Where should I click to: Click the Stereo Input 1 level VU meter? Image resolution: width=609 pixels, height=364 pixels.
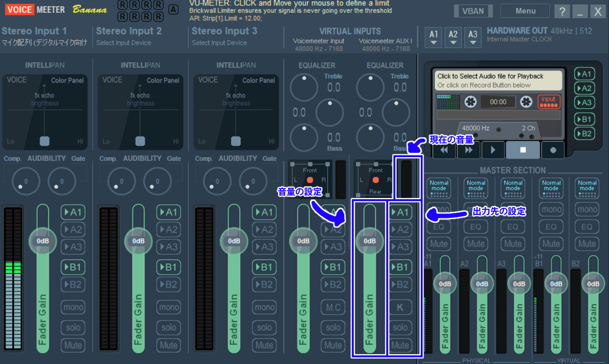[14, 279]
